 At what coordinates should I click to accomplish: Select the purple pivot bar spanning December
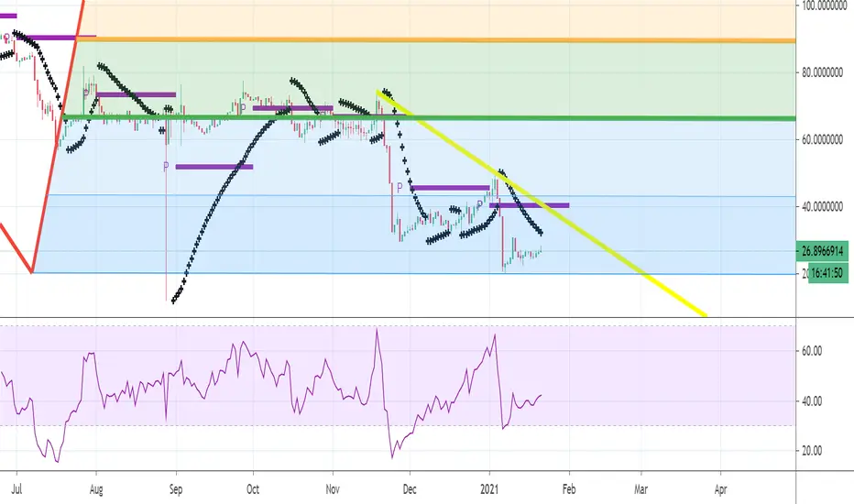(450, 189)
